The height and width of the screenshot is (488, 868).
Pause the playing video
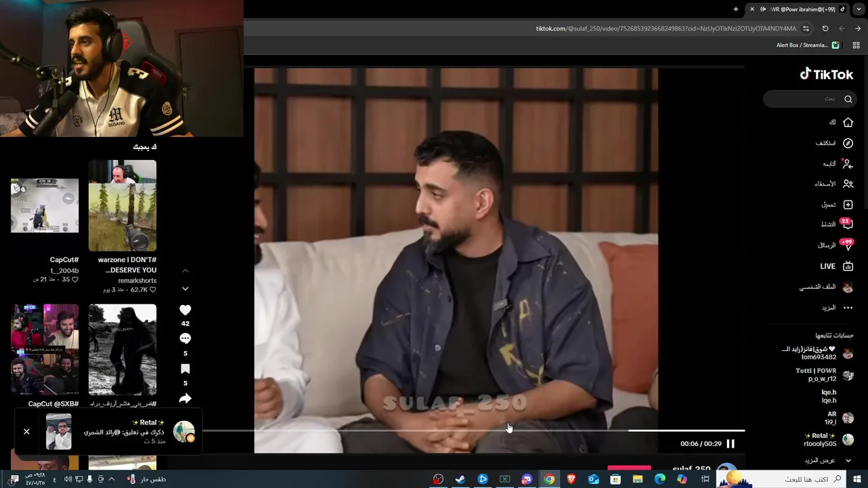730,444
